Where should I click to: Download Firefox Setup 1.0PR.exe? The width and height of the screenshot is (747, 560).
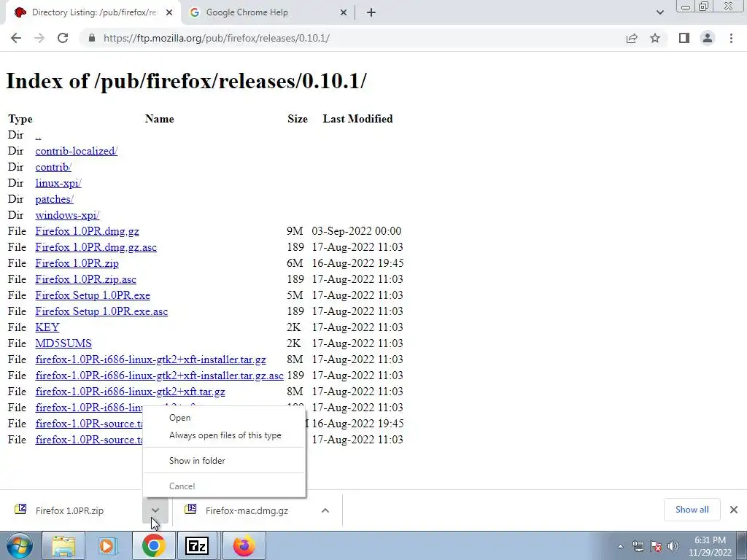(x=93, y=295)
